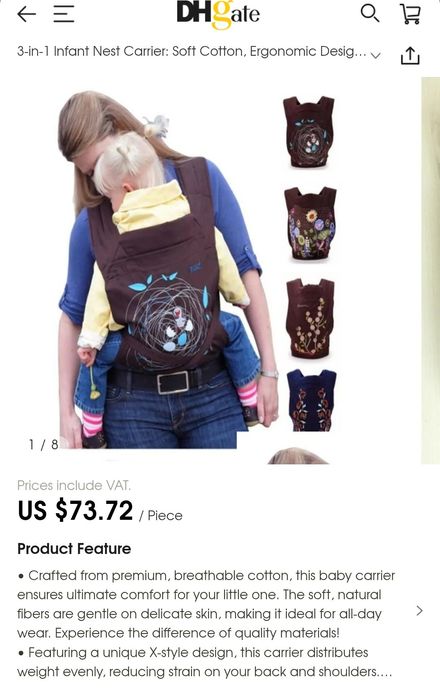The height and width of the screenshot is (699, 440).
Task: Open search with the magnifier icon
Action: (370, 14)
